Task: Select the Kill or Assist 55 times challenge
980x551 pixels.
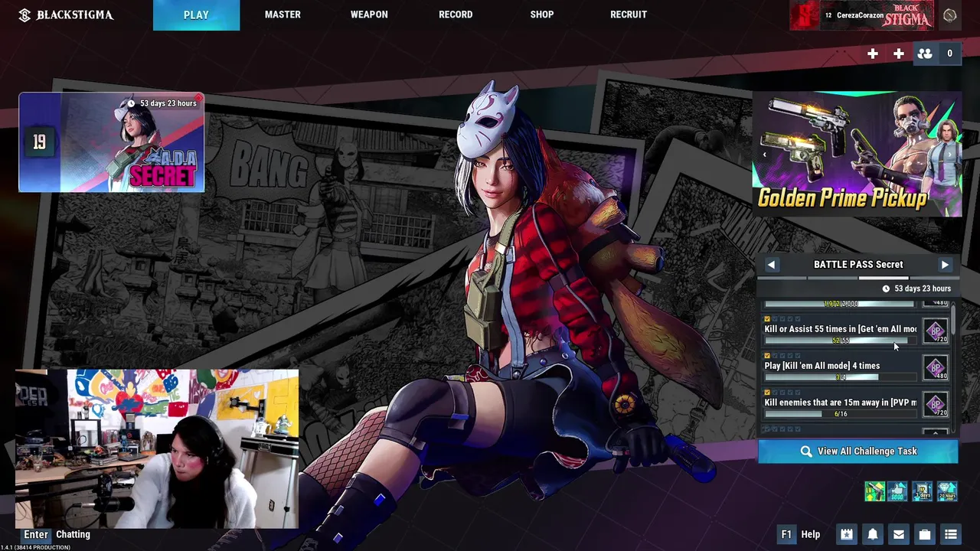Action: tap(840, 329)
